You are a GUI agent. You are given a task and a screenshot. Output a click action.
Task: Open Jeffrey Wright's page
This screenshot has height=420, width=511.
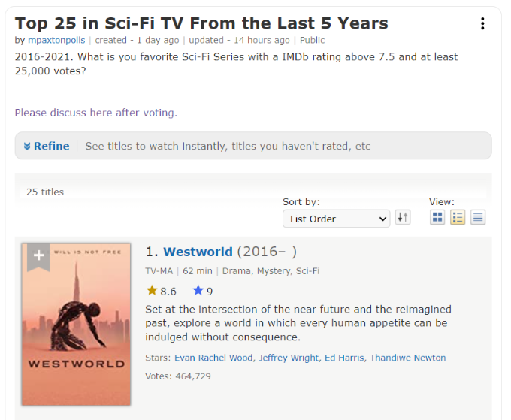pyautogui.click(x=289, y=358)
